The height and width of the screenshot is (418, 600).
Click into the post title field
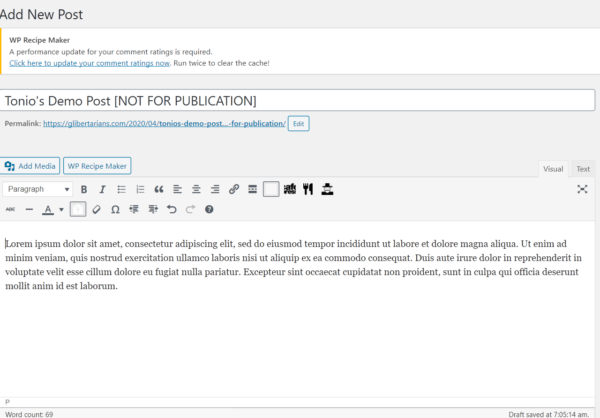pos(299,100)
